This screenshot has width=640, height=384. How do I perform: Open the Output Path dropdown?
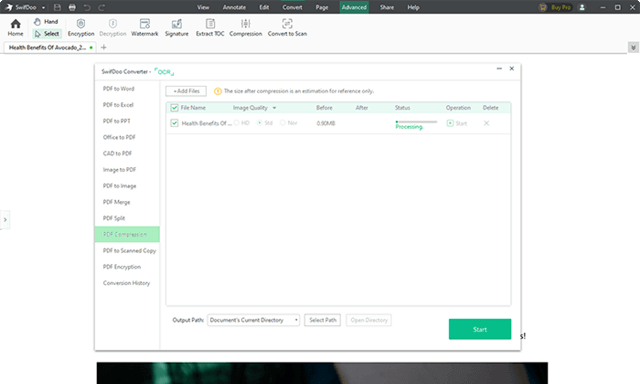click(253, 320)
